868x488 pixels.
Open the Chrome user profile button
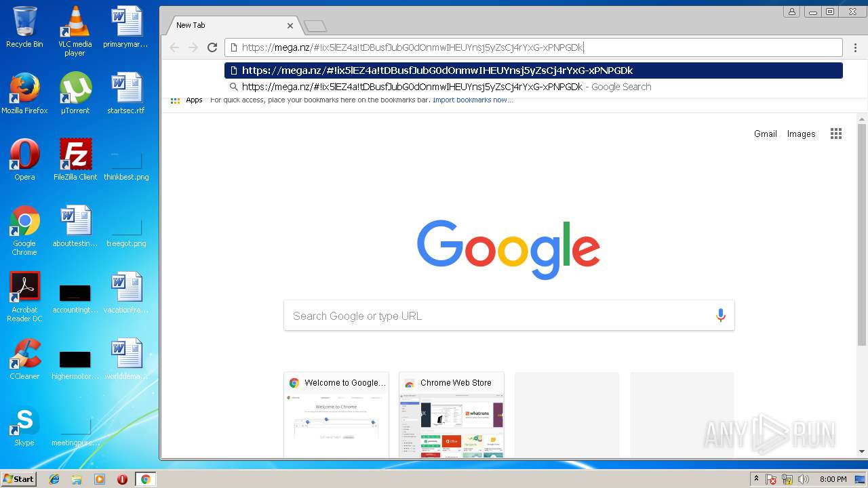(792, 12)
